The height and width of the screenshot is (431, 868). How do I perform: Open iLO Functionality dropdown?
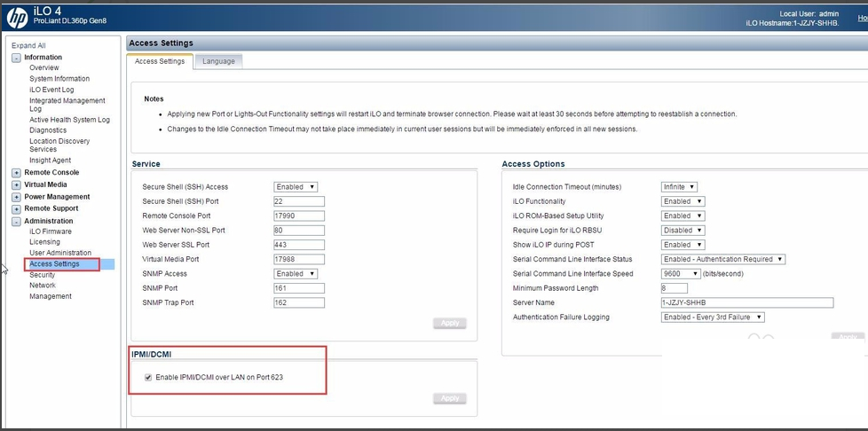(683, 201)
